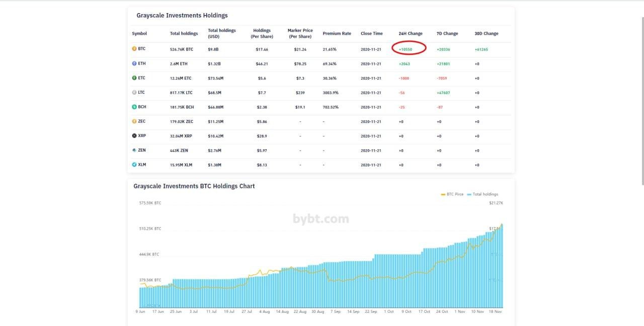Click the 817.17K LTC holdings cell

[x=181, y=93]
